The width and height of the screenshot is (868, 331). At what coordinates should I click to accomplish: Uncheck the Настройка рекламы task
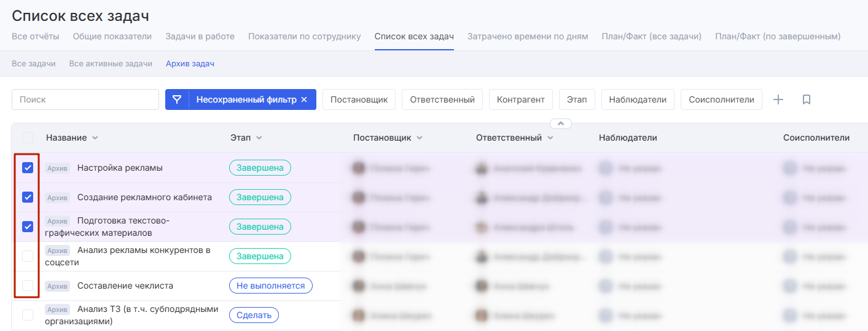(28, 168)
